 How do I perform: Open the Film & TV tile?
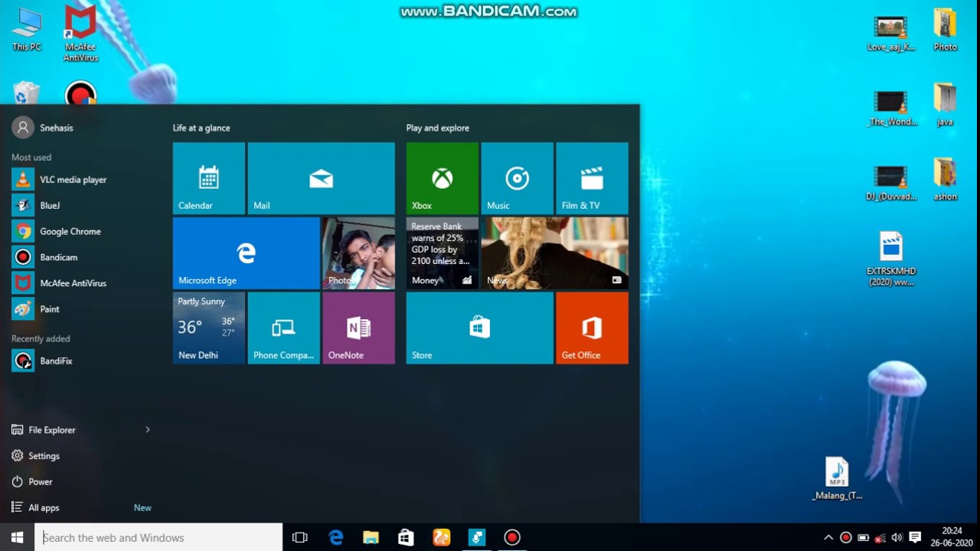point(592,178)
